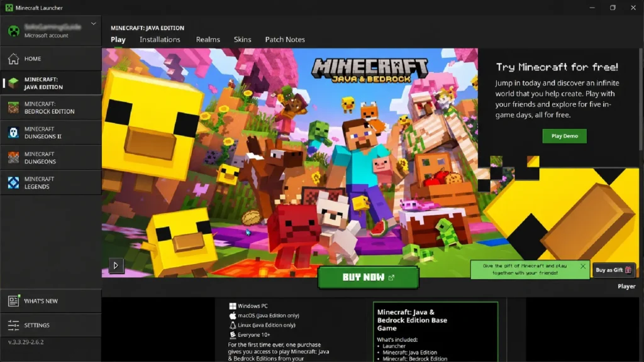Viewport: 644px width, 362px height.
Task: Click the version number v.3.3.29-2.6.2
Action: pyautogui.click(x=26, y=342)
